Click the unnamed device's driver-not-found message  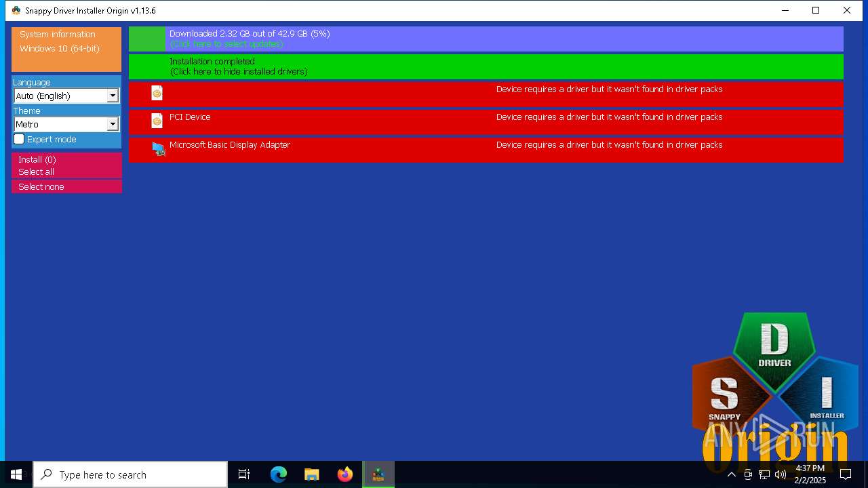[609, 89]
